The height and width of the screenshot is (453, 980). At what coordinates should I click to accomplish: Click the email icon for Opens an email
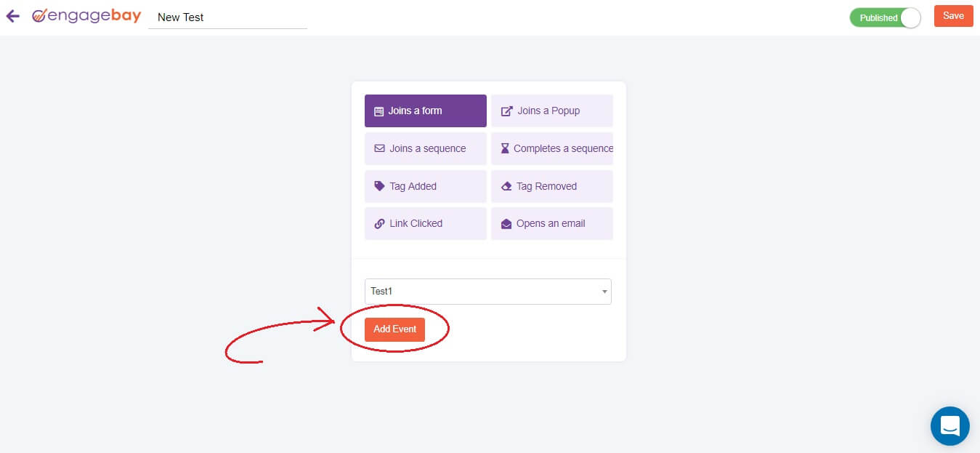(x=506, y=223)
